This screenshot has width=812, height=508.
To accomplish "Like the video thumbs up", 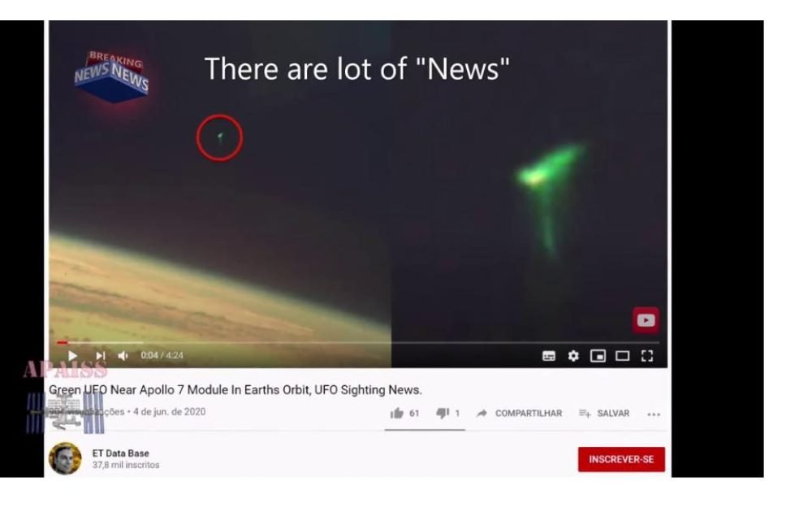I will pyautogui.click(x=397, y=413).
